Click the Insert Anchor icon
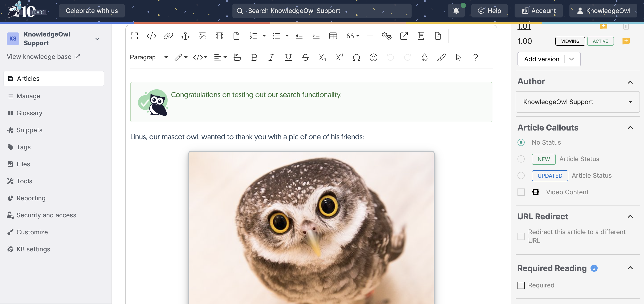The width and height of the screenshot is (644, 304). click(x=185, y=36)
